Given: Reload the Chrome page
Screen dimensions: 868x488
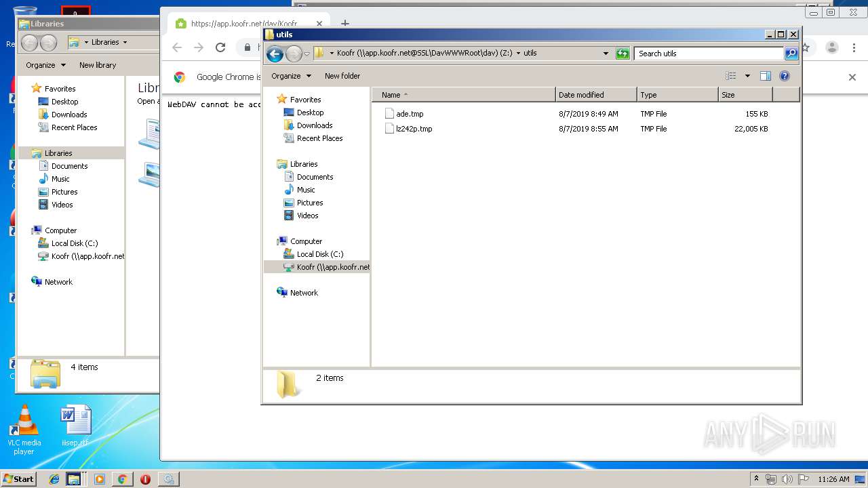Looking at the screenshot, I should click(220, 47).
